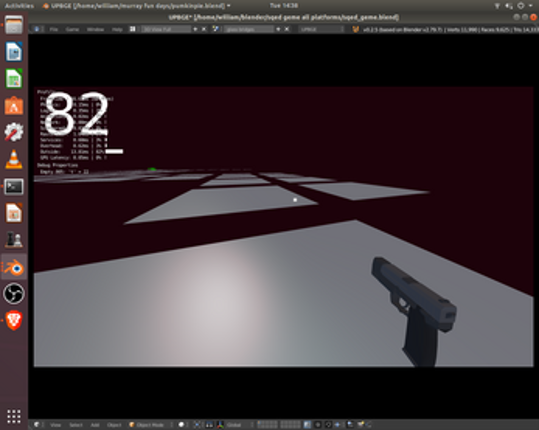Toggle manipulate center points button
The width and height of the screenshot is (539, 430).
tap(209, 425)
